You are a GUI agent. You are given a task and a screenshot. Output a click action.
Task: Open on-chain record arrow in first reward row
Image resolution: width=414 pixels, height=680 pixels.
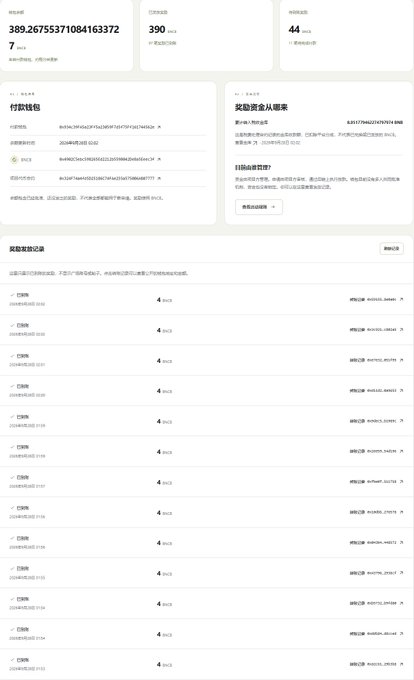[401, 299]
